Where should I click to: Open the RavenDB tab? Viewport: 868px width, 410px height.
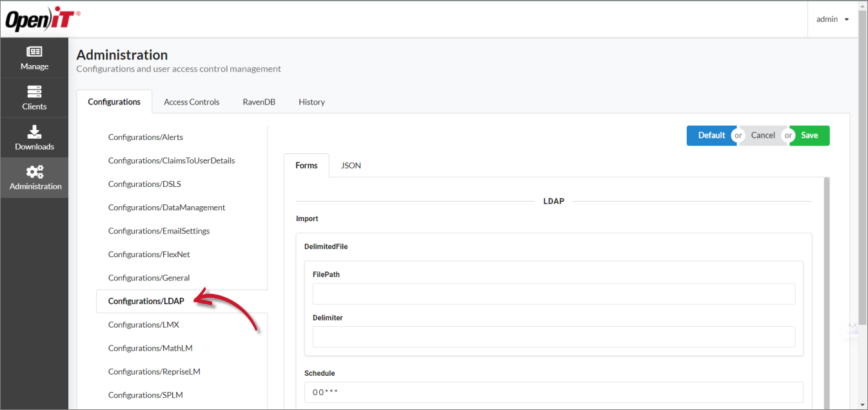tap(259, 102)
